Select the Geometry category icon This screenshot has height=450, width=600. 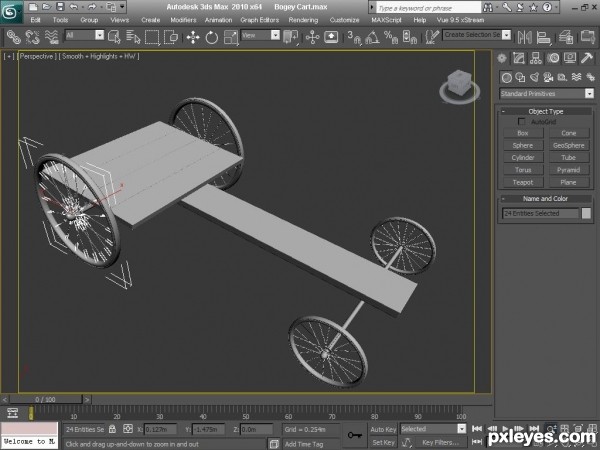click(507, 78)
